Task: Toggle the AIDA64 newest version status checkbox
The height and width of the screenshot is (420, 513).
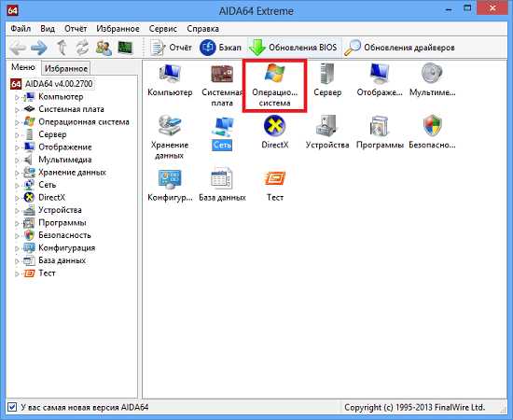Action: [x=12, y=407]
